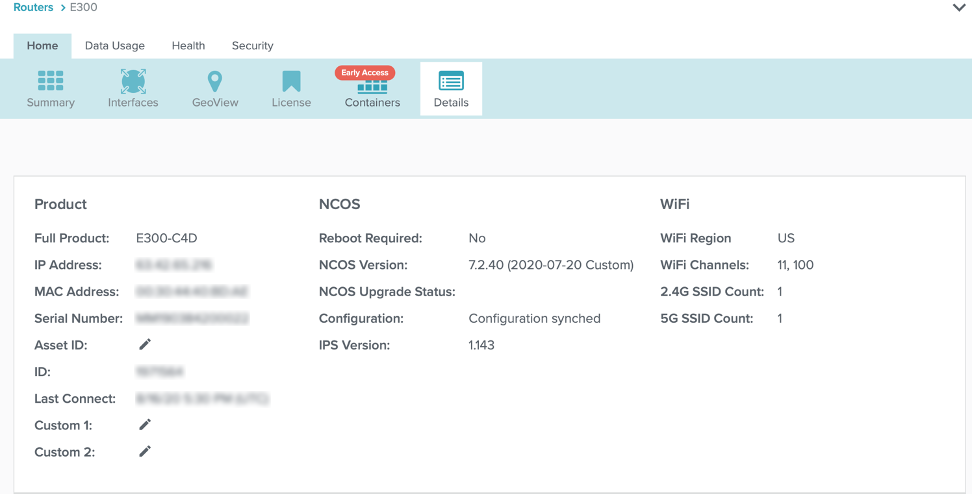The image size is (972, 494).
Task: Select the WiFi Channels 11, 100 value
Action: click(795, 265)
